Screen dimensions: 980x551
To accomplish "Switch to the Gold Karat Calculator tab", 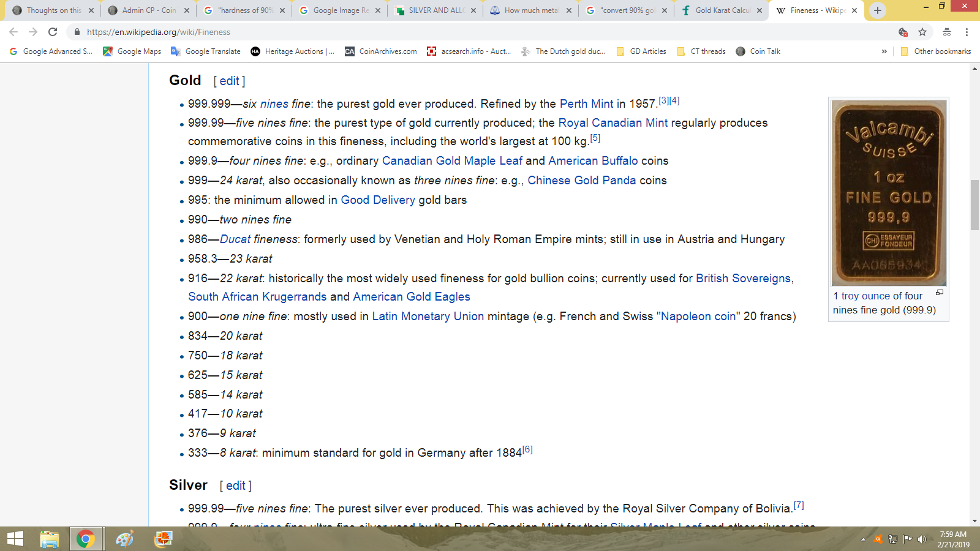I will (722, 10).
